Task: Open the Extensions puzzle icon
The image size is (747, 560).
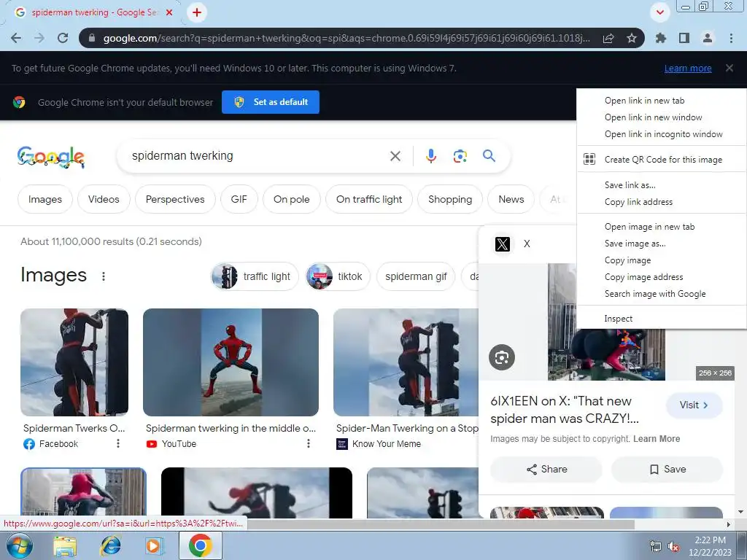Action: point(660,38)
